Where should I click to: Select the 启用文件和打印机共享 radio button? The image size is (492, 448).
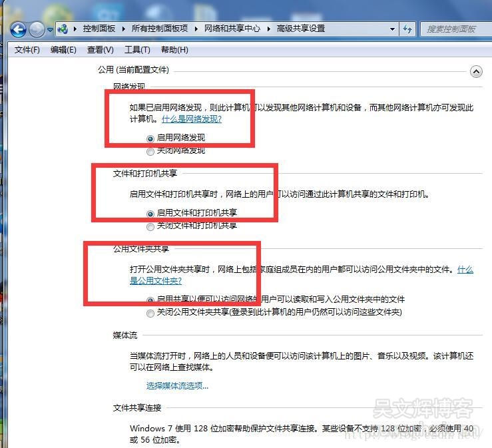150,214
